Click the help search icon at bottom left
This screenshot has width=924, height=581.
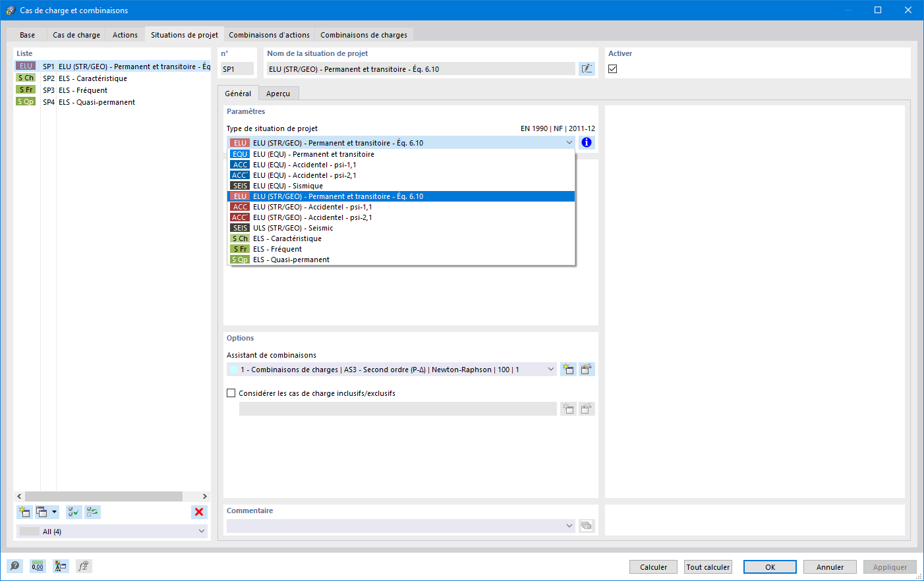click(x=14, y=566)
